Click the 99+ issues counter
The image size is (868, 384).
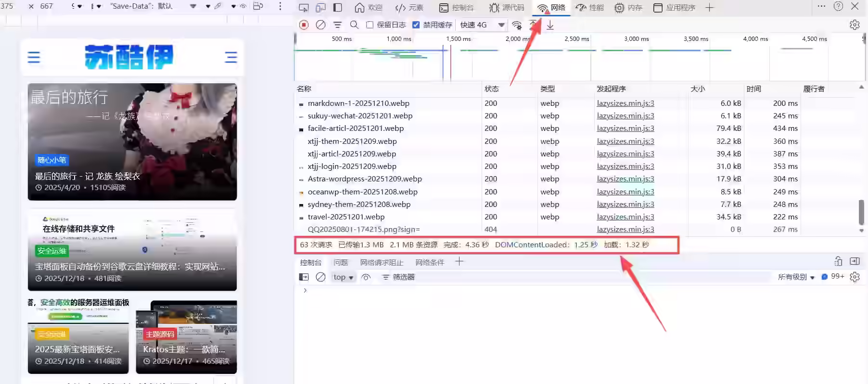tap(833, 277)
